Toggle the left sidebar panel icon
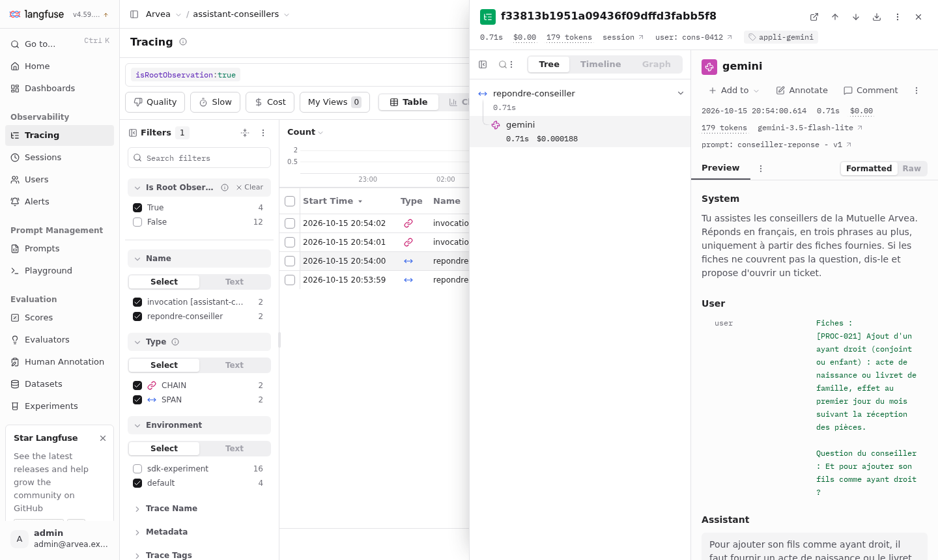This screenshot has width=938, height=560. pos(134,14)
